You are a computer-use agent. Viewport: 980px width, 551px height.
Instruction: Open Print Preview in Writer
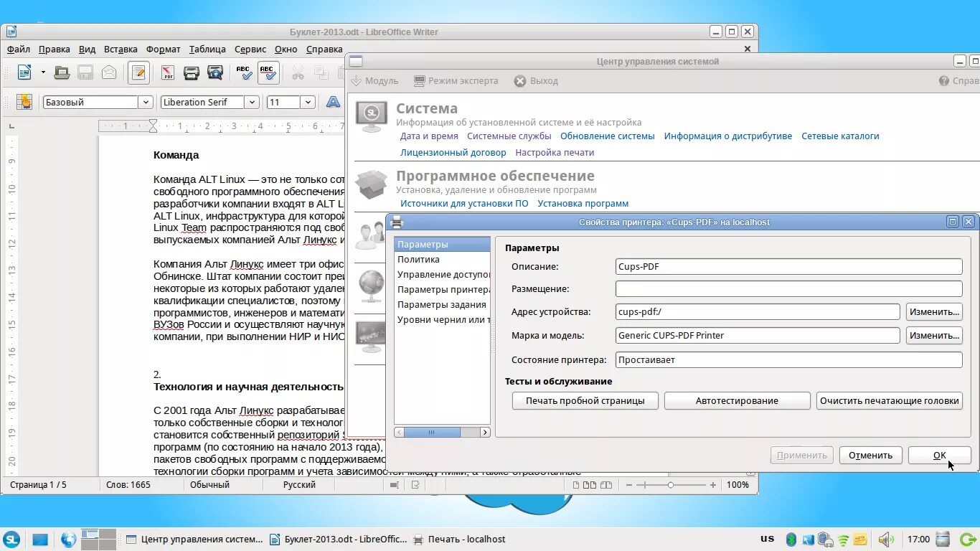(215, 72)
